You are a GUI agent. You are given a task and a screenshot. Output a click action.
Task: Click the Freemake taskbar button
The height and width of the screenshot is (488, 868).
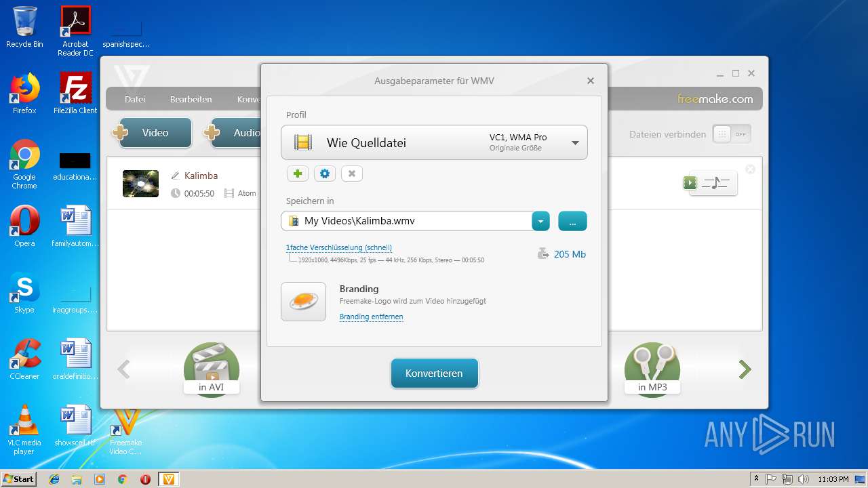(x=169, y=479)
